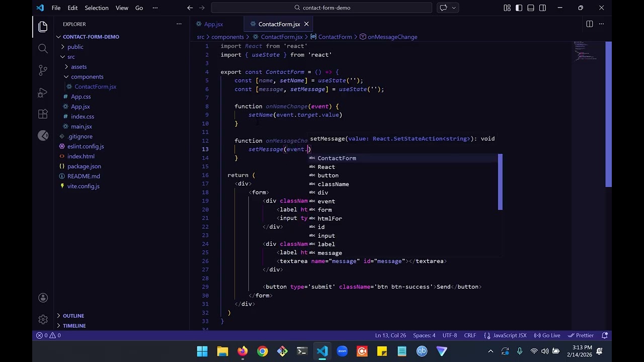The width and height of the screenshot is (644, 362).
Task: Open editor more actions ellipsis
Action: pos(601,24)
